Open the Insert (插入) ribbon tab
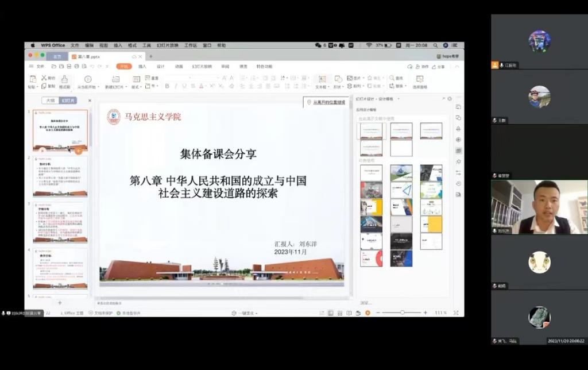588x370 pixels. point(142,67)
